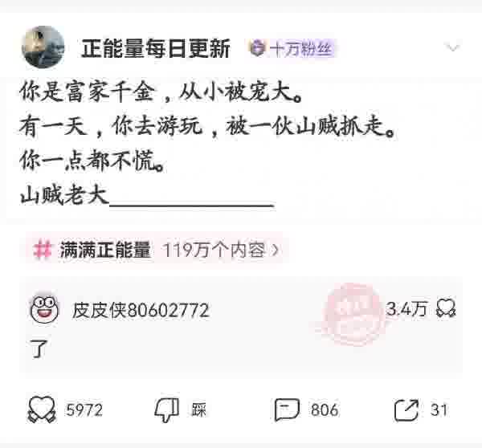Open the 正能量每日更新 author page
482x448 pixels.
click(x=156, y=48)
